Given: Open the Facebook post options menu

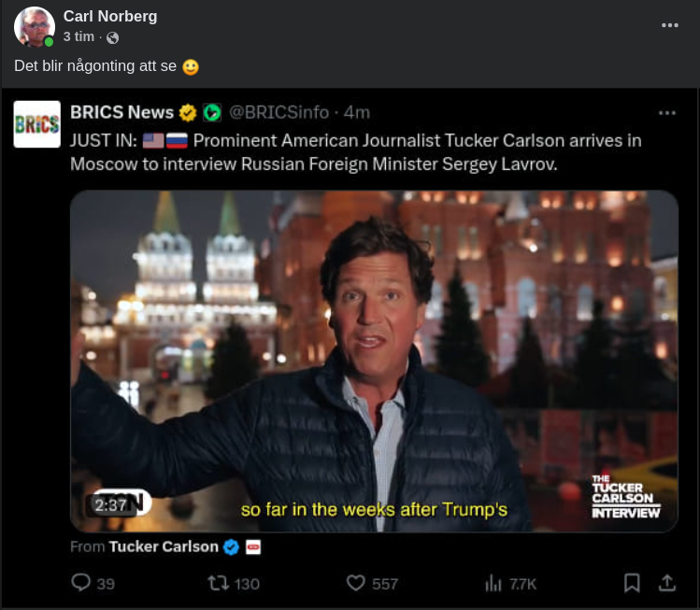Looking at the screenshot, I should point(670,25).
